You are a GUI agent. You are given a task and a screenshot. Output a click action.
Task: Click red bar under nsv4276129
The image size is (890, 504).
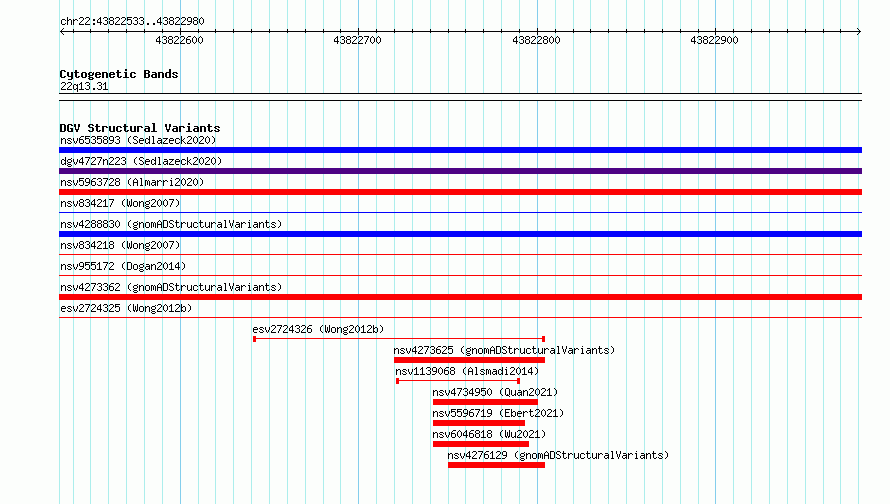[x=496, y=465]
